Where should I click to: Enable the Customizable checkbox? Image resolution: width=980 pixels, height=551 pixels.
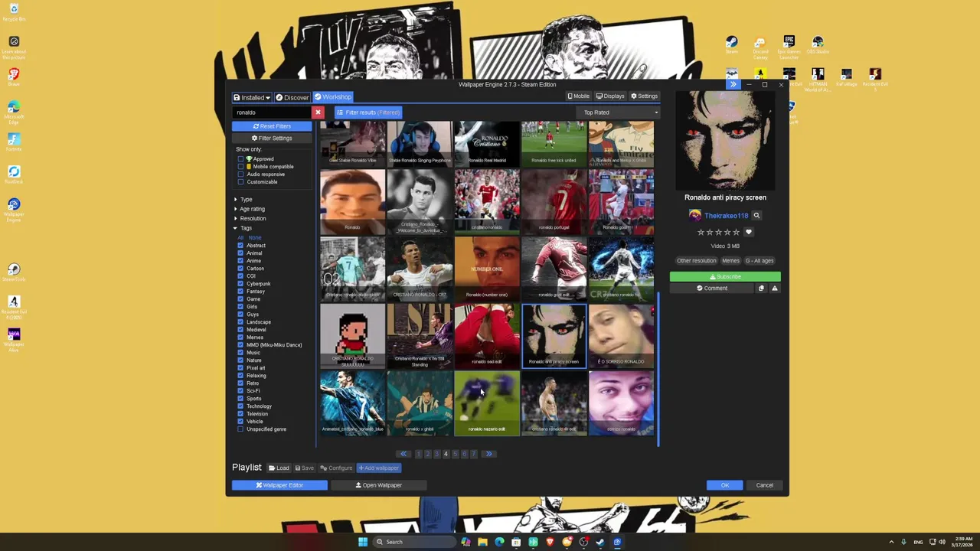point(240,182)
